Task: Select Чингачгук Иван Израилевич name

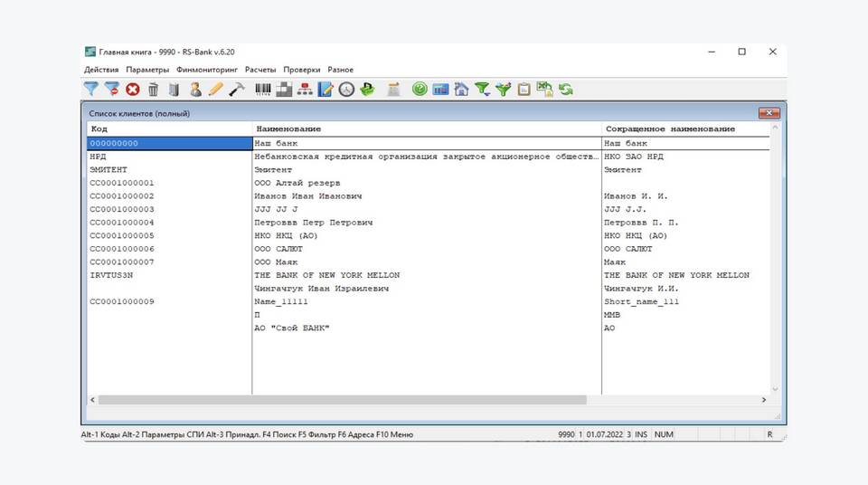Action: click(x=322, y=289)
